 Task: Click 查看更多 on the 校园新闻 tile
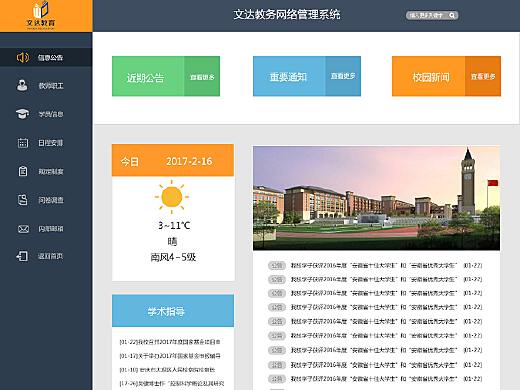483,77
